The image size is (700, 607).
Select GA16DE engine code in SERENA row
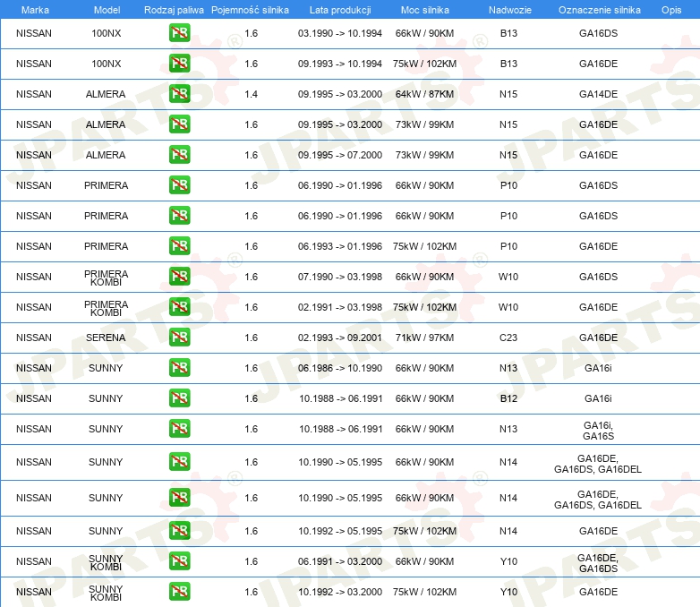[598, 338]
